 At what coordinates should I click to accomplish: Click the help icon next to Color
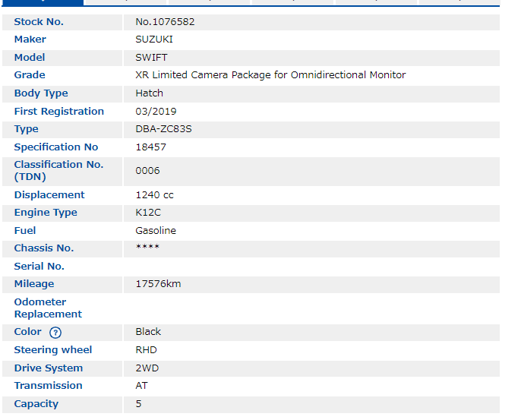(55, 333)
